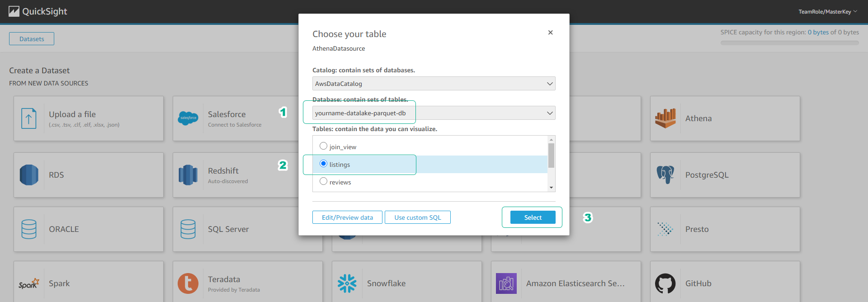The width and height of the screenshot is (868, 302).
Task: Click the AthenaDatasource text in dialog
Action: pos(339,48)
